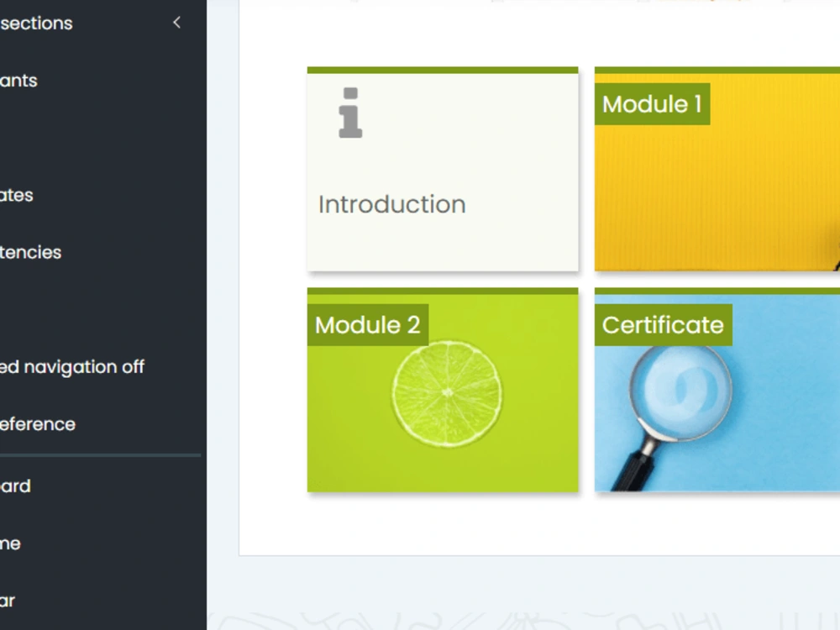Open the Module 2 label
The width and height of the screenshot is (840, 630).
(368, 324)
